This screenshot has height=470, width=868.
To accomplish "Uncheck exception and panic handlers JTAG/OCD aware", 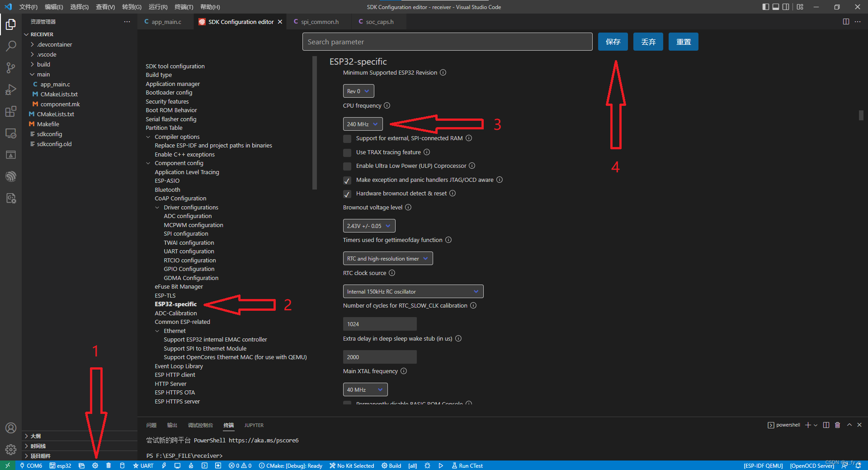I will (347, 180).
